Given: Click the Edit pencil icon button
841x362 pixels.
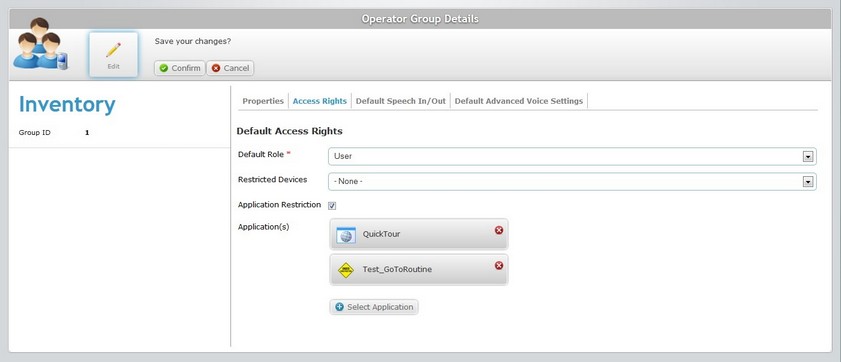Looking at the screenshot, I should click(113, 54).
